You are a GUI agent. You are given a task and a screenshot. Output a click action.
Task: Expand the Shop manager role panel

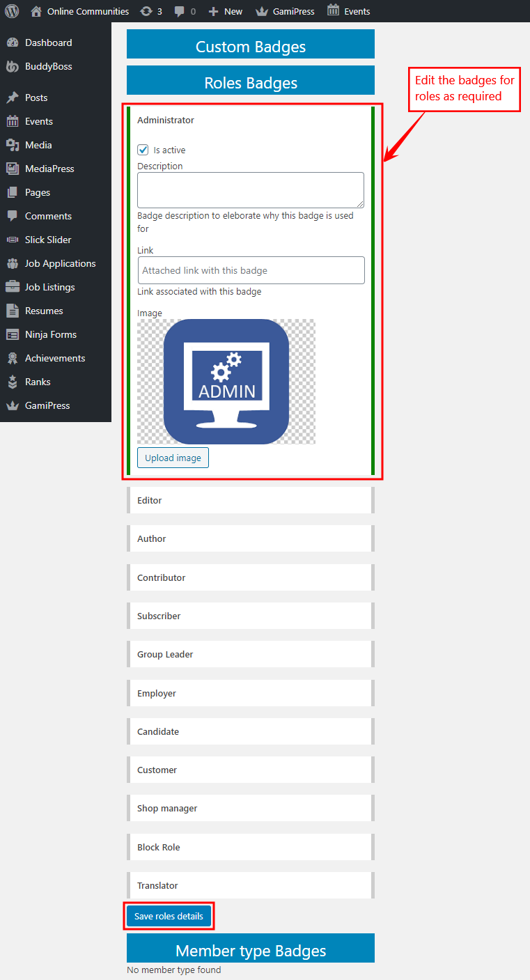pyautogui.click(x=250, y=808)
